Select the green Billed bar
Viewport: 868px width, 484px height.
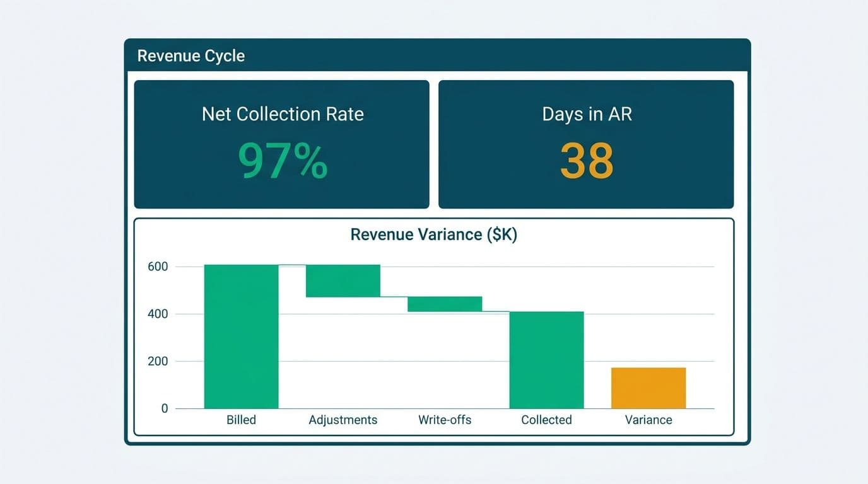point(241,337)
